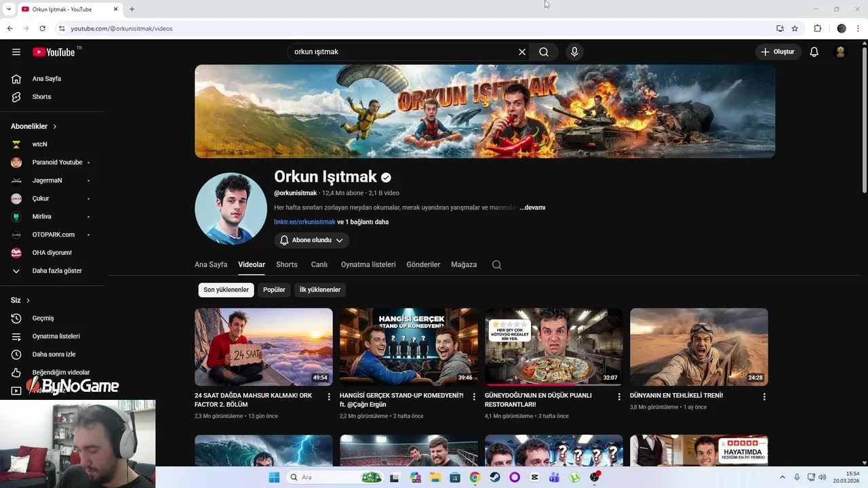This screenshot has height=488, width=868.
Task: Open the Windows Start menu
Action: pyautogui.click(x=274, y=477)
